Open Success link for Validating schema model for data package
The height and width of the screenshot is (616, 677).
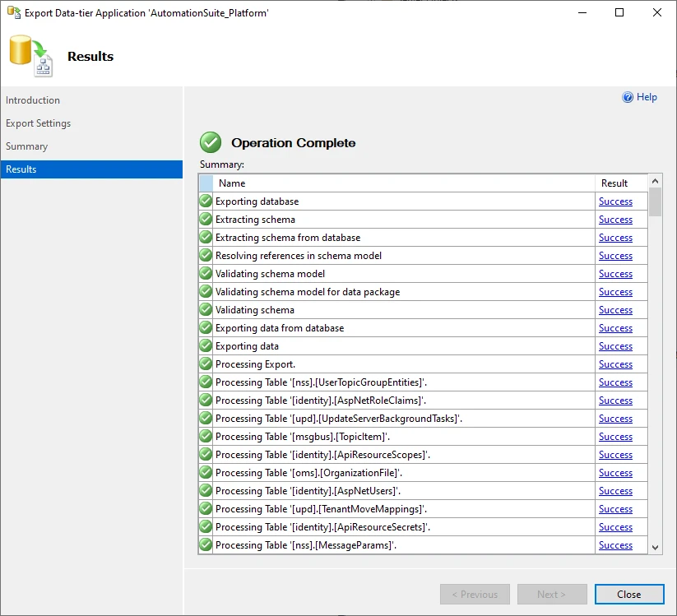(x=615, y=292)
